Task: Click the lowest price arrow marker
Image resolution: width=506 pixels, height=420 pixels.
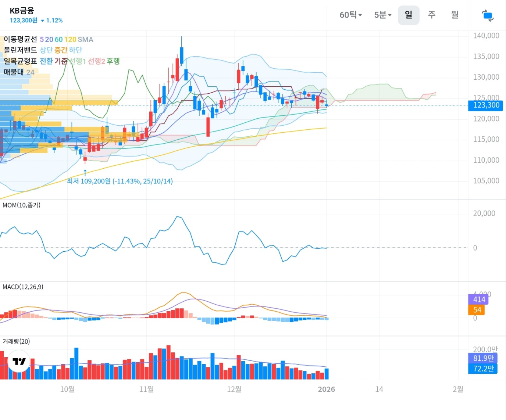Action: click(x=85, y=172)
